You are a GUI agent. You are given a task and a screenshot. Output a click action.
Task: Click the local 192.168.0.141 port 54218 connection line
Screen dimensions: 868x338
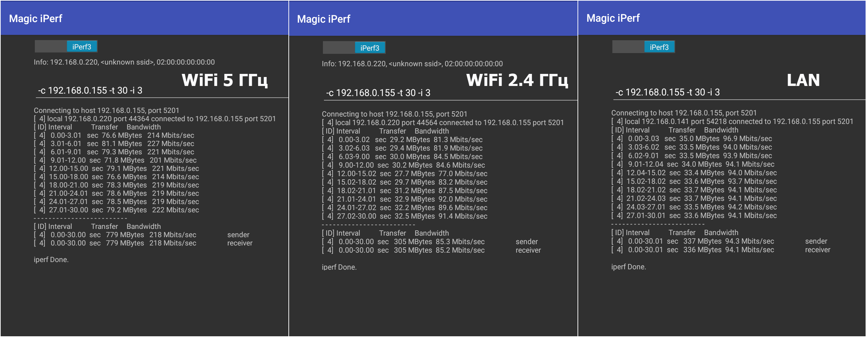tap(732, 122)
